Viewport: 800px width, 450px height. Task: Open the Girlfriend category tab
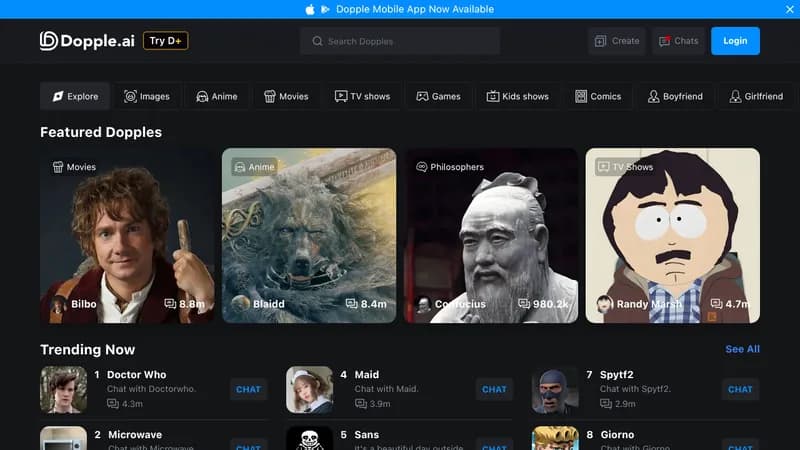[756, 96]
